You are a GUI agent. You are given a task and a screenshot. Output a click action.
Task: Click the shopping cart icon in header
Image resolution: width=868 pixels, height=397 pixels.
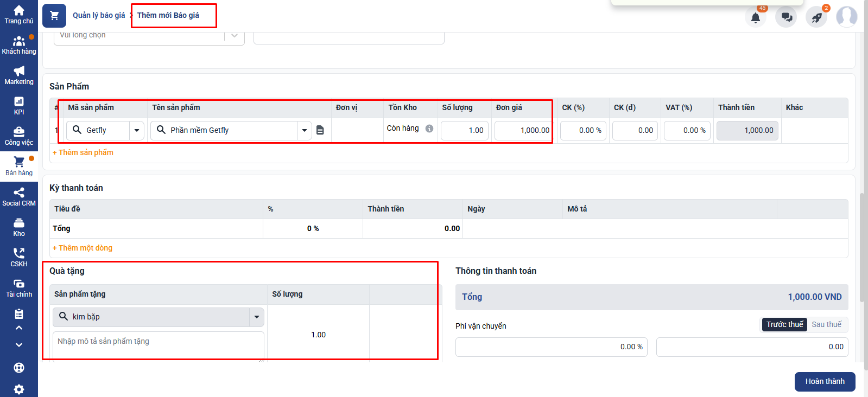pos(54,16)
